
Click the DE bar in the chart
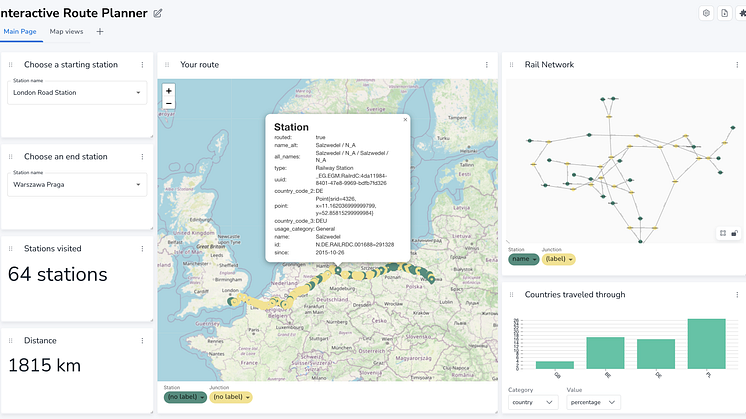click(x=656, y=354)
